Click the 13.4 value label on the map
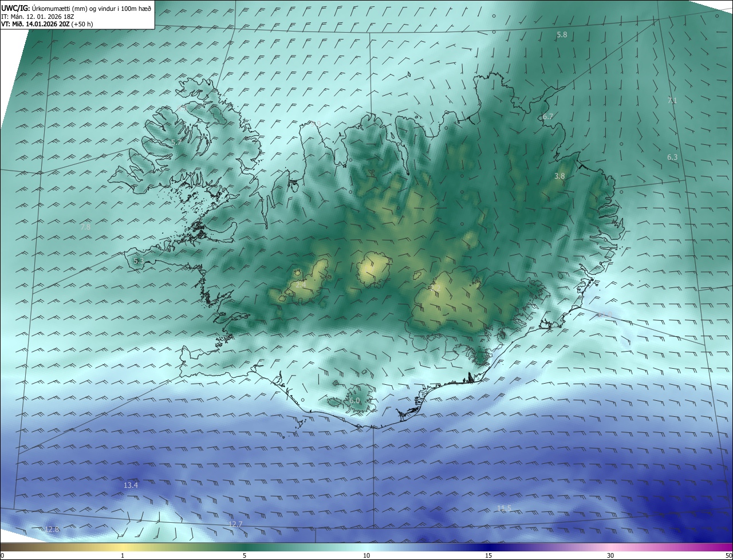 [131, 486]
